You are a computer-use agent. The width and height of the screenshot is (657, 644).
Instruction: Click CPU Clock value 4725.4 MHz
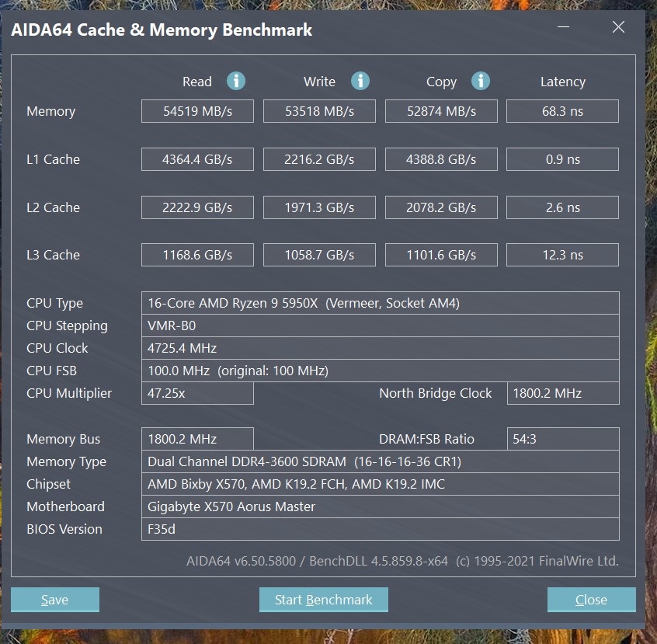(380, 348)
